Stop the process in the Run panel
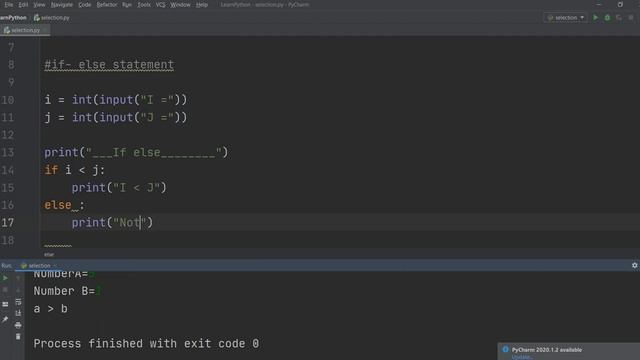The height and width of the screenshot is (360, 640). click(5, 289)
